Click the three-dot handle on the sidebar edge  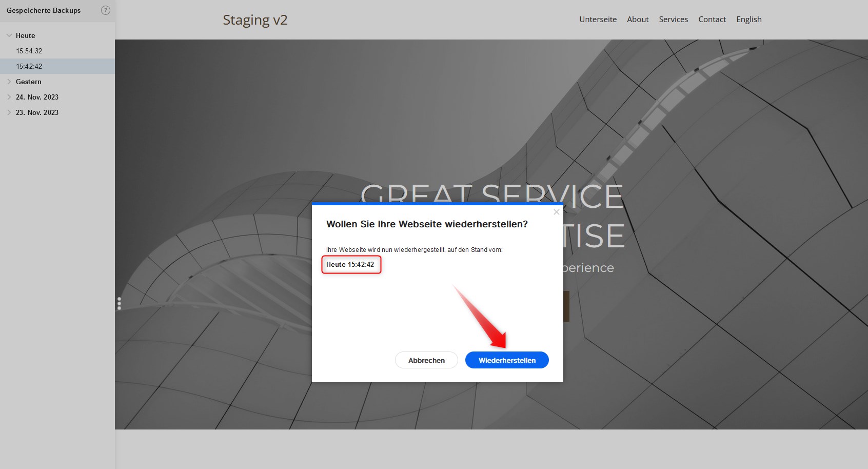pyautogui.click(x=120, y=303)
